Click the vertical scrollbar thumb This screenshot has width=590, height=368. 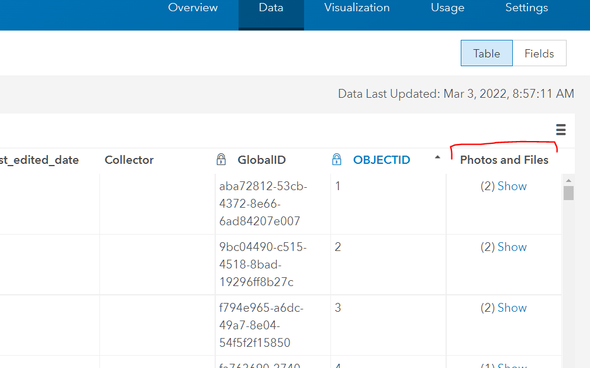tap(569, 193)
